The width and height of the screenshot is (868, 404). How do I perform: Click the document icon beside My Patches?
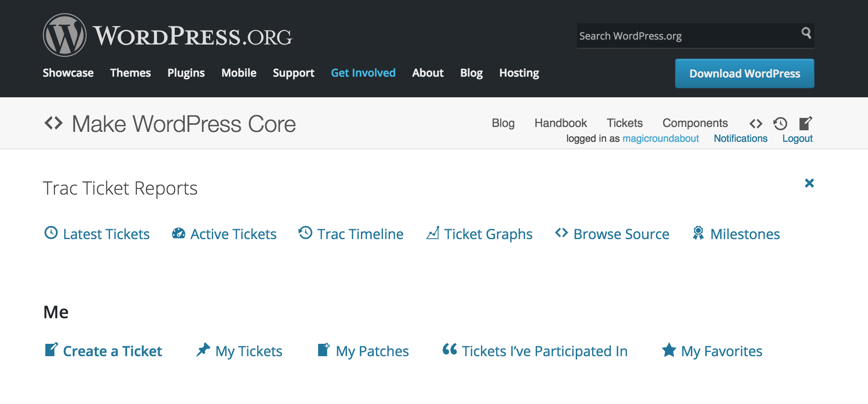324,350
